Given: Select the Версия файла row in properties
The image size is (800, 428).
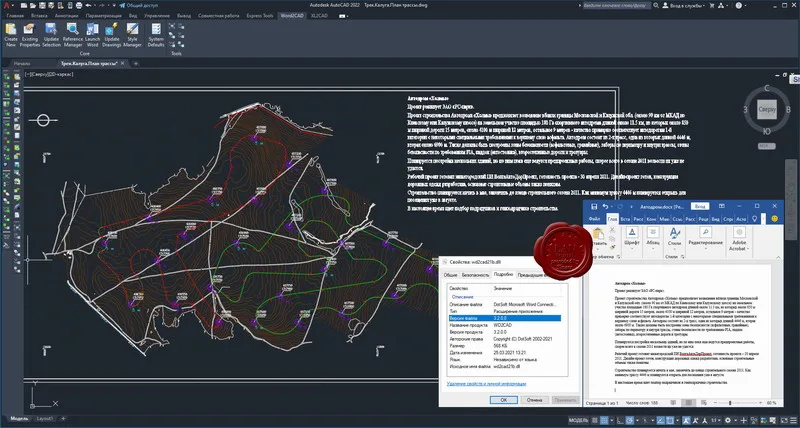Looking at the screenshot, I should pos(505,318).
